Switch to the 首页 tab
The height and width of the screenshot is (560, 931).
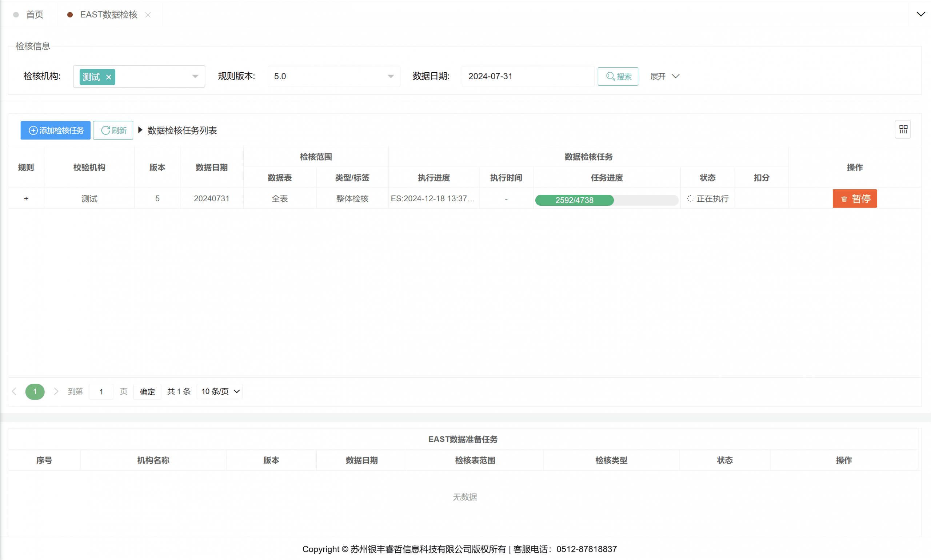coord(34,15)
